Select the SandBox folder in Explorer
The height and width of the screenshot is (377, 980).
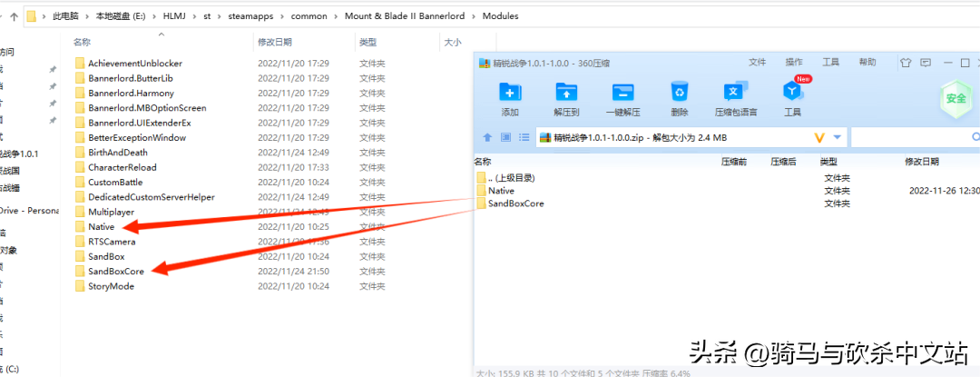tap(106, 256)
